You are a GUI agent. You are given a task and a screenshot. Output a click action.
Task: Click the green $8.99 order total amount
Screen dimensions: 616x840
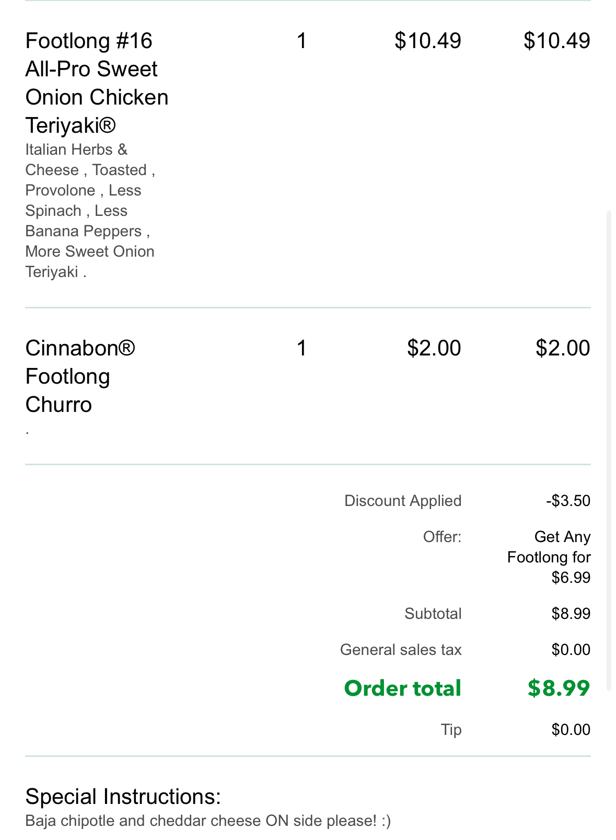(559, 688)
